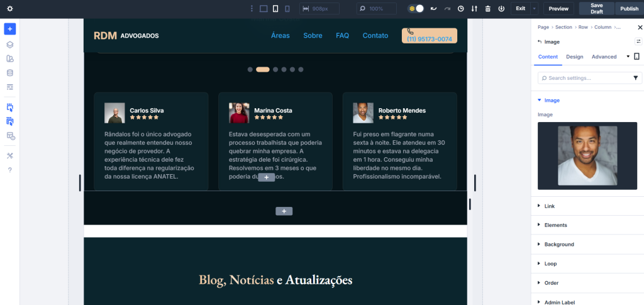Open the help question mark icon

click(x=10, y=170)
